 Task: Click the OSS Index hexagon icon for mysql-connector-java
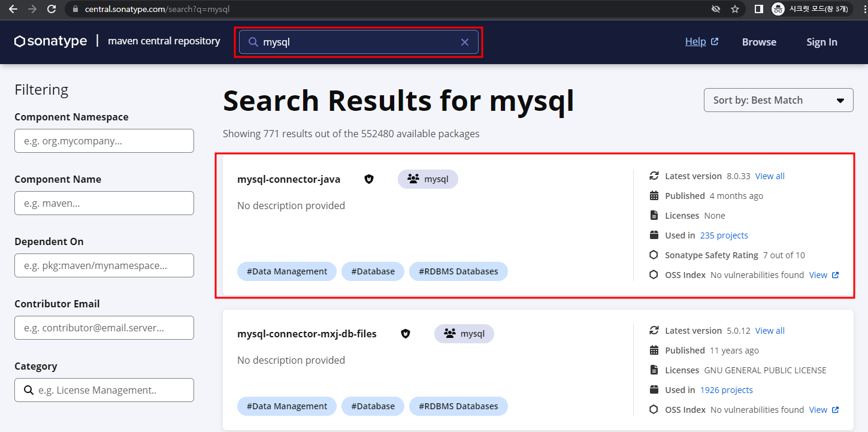[x=654, y=274]
